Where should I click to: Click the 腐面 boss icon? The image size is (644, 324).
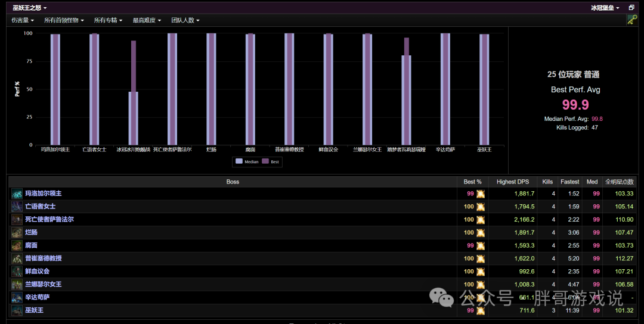[17, 245]
